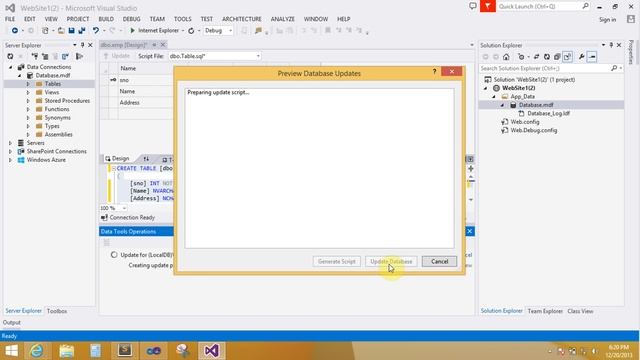Click the Generate Script button
Viewport: 640px width, 360px height.
pos(337,261)
